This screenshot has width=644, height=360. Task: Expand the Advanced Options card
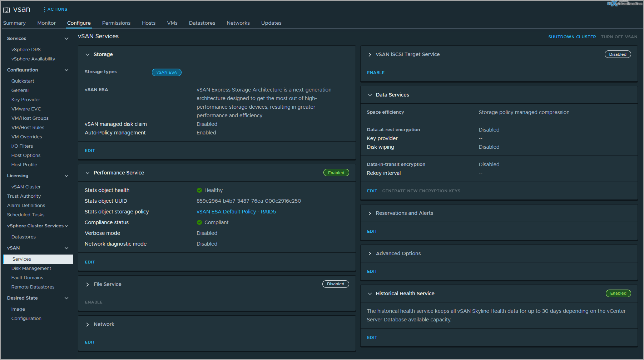(370, 253)
